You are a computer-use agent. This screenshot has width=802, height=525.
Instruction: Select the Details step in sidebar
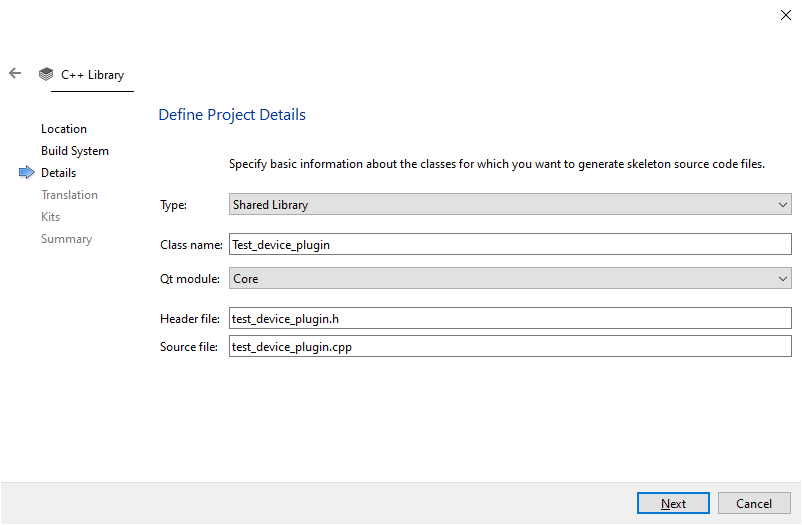(x=58, y=173)
